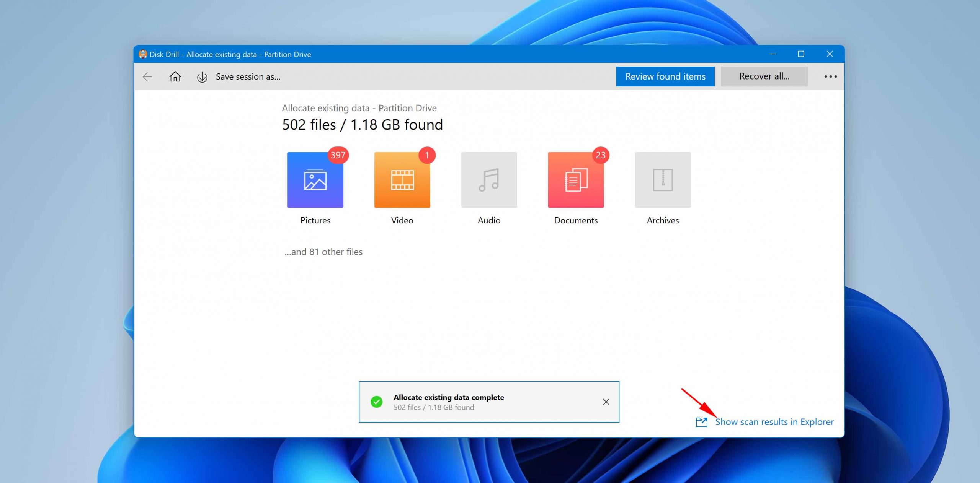Click 'Allocate existing data - Partition Drive' subtitle

coord(359,108)
